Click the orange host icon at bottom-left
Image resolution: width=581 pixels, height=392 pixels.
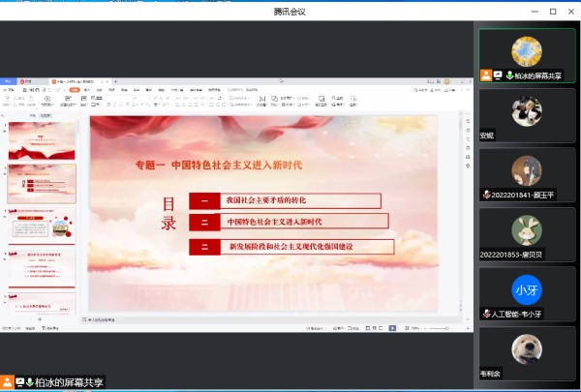tap(7, 382)
